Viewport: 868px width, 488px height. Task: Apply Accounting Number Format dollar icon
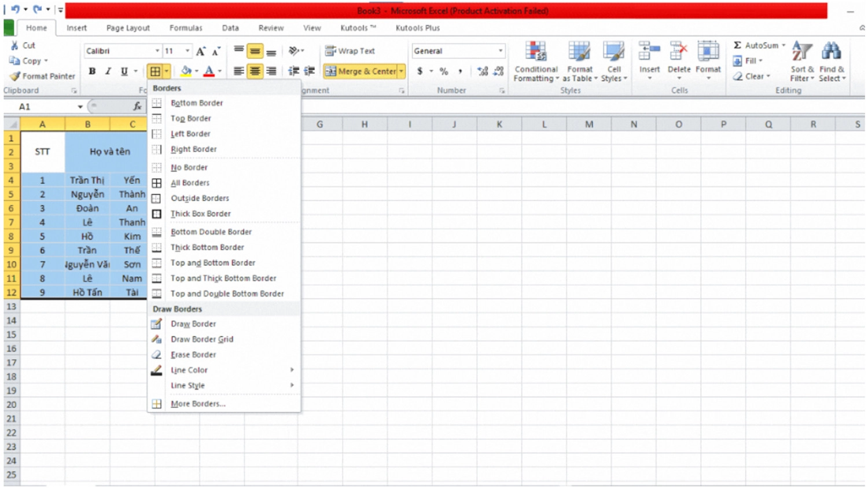[x=420, y=71]
